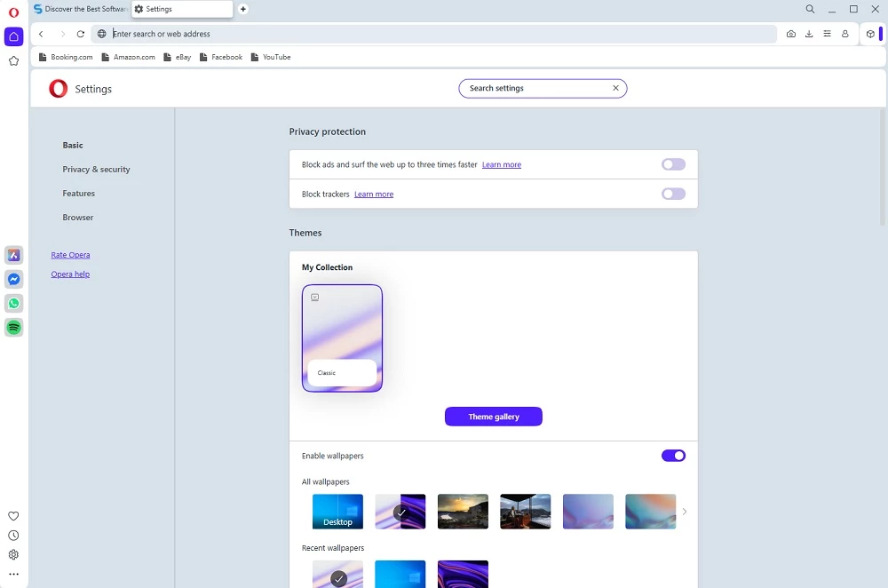Open the Opera help link

pyautogui.click(x=70, y=274)
